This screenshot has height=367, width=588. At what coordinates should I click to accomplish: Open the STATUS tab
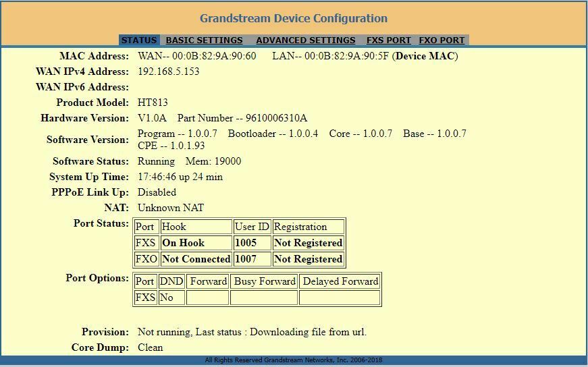139,40
